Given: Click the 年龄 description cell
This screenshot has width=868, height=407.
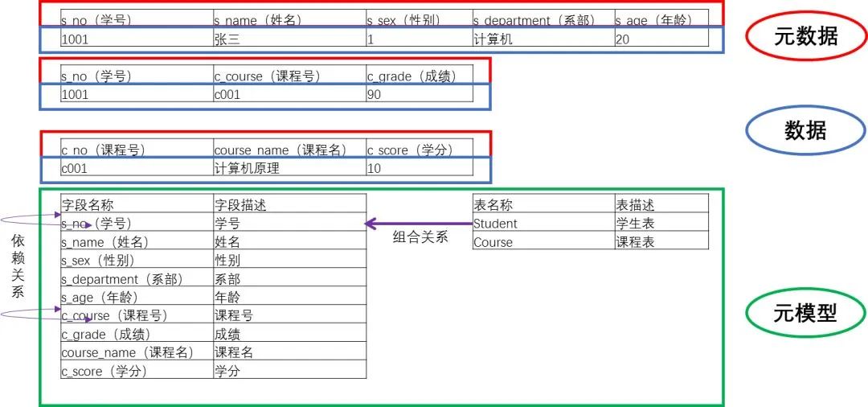Looking at the screenshot, I should coord(289,296).
